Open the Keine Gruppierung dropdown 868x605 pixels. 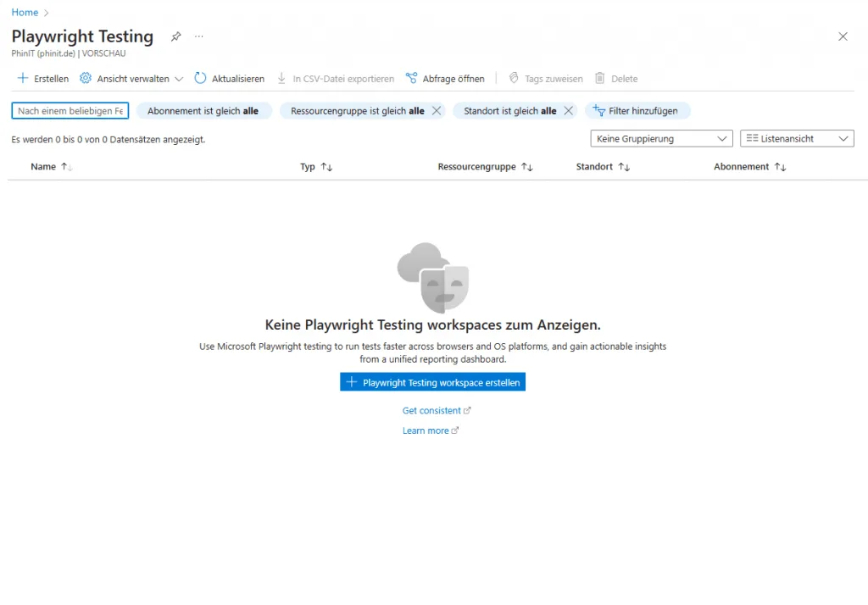[661, 139]
